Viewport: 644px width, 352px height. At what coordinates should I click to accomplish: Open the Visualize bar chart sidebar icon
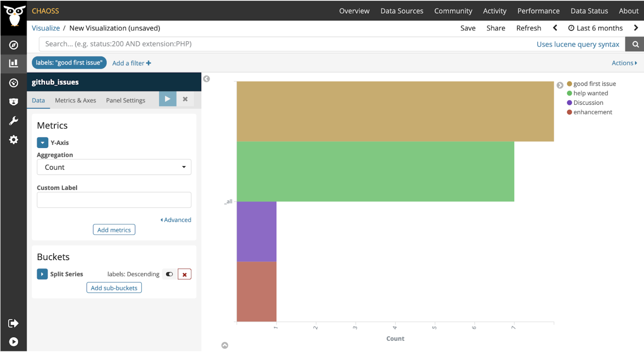(x=13, y=63)
